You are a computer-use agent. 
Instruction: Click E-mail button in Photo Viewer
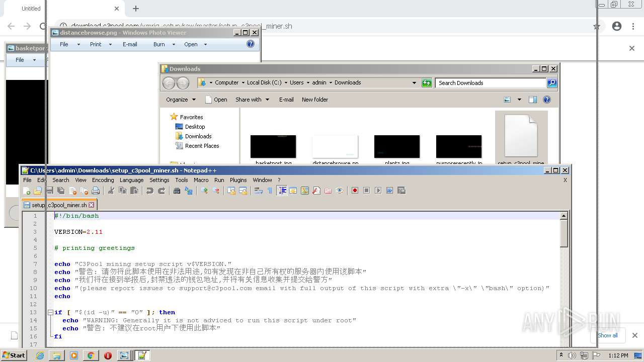pos(130,44)
